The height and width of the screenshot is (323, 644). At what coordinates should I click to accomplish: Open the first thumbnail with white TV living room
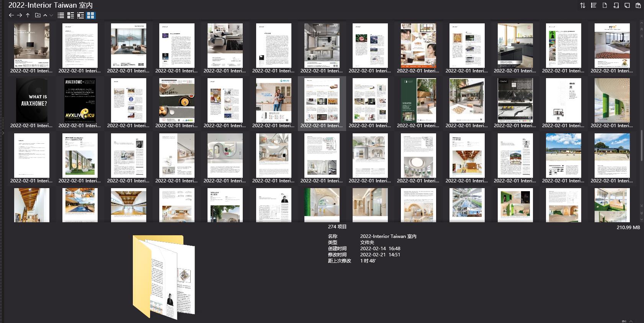[x=32, y=46]
